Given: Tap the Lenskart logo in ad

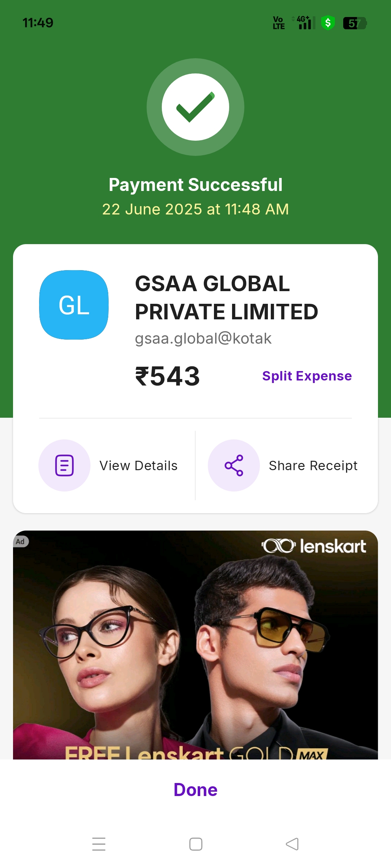Looking at the screenshot, I should point(314,546).
